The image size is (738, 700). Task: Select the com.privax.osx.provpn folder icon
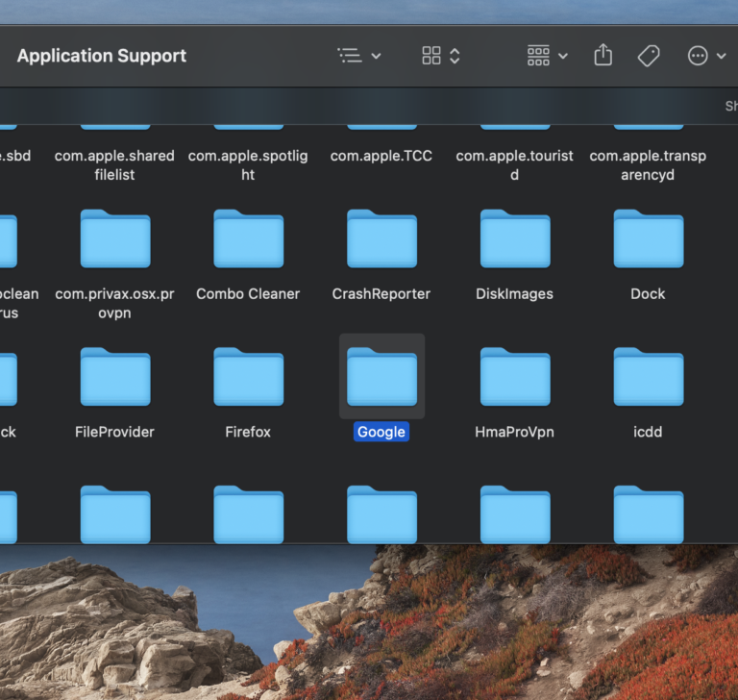tap(115, 238)
